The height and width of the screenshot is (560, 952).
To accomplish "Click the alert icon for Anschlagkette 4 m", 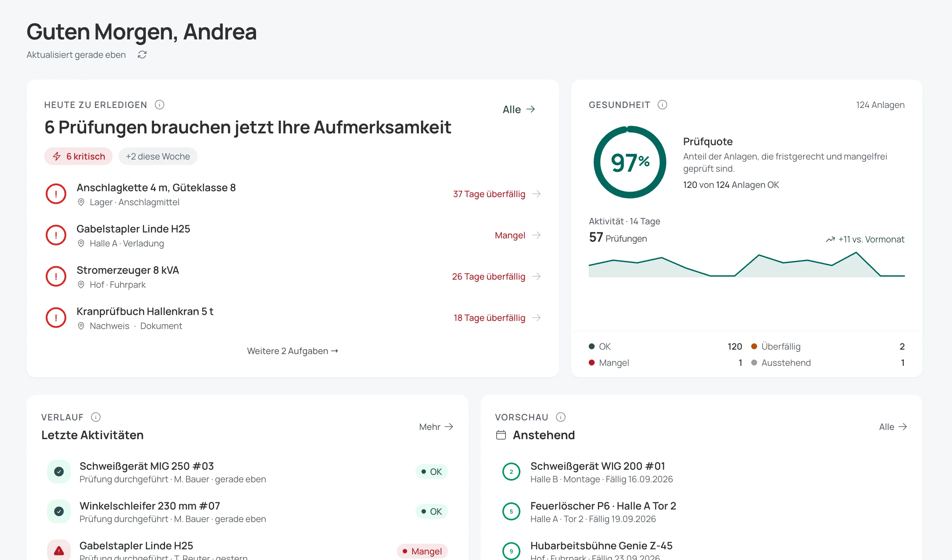I will (x=56, y=194).
